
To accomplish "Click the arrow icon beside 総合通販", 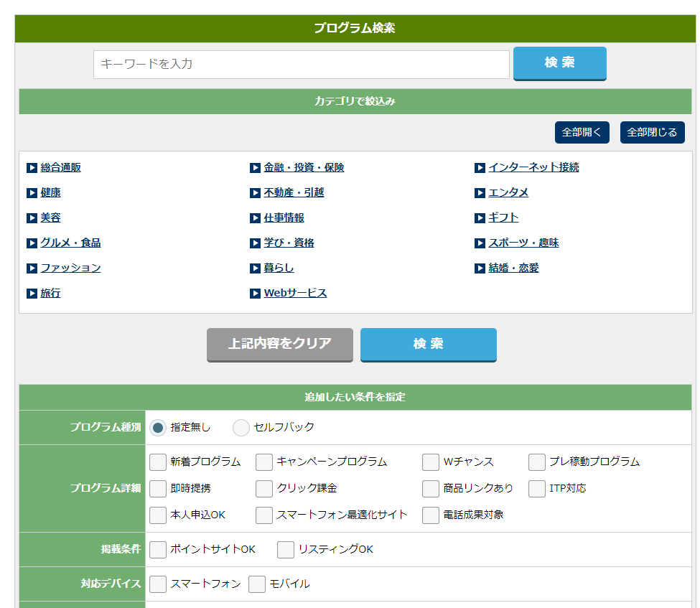I will coord(32,168).
